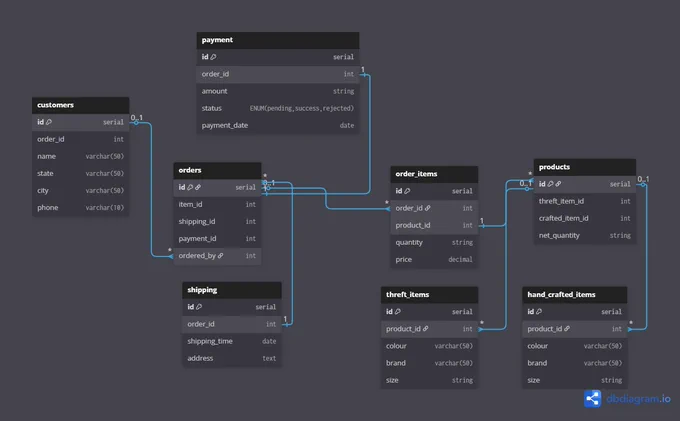
Task: Click the city field in customers table
Action: point(80,190)
